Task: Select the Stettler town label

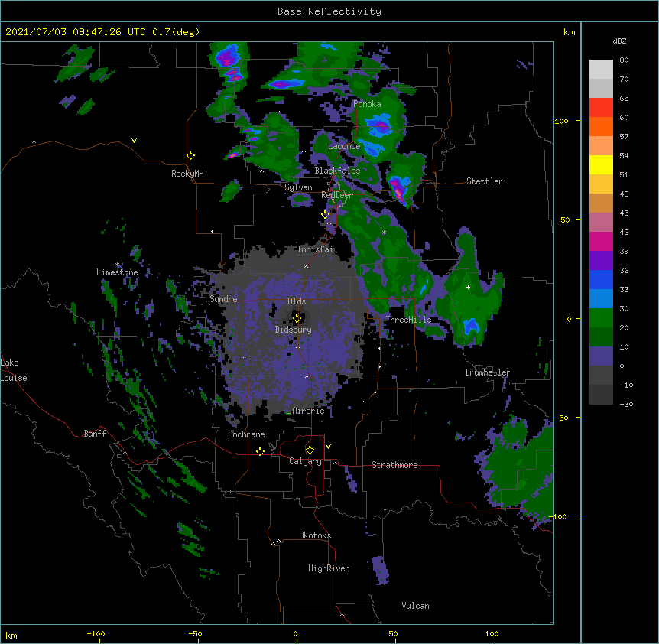Action: [x=485, y=181]
